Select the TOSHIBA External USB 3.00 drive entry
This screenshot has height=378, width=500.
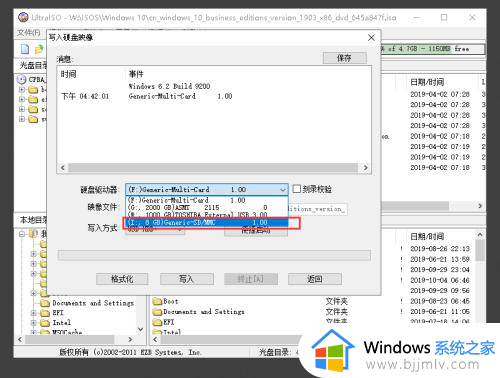tap(206, 214)
